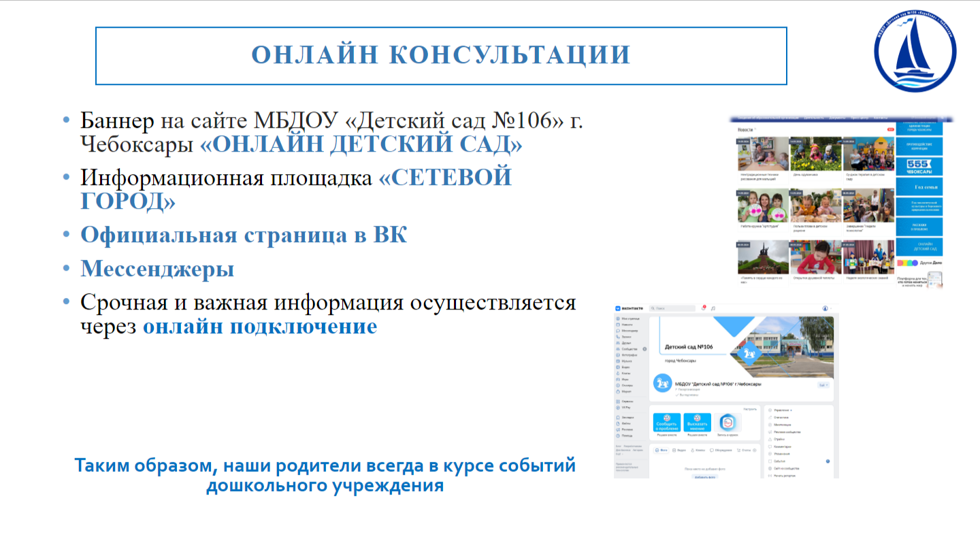Click the sailboat kindergarten logo
The width and height of the screenshot is (980, 549).
point(915,54)
